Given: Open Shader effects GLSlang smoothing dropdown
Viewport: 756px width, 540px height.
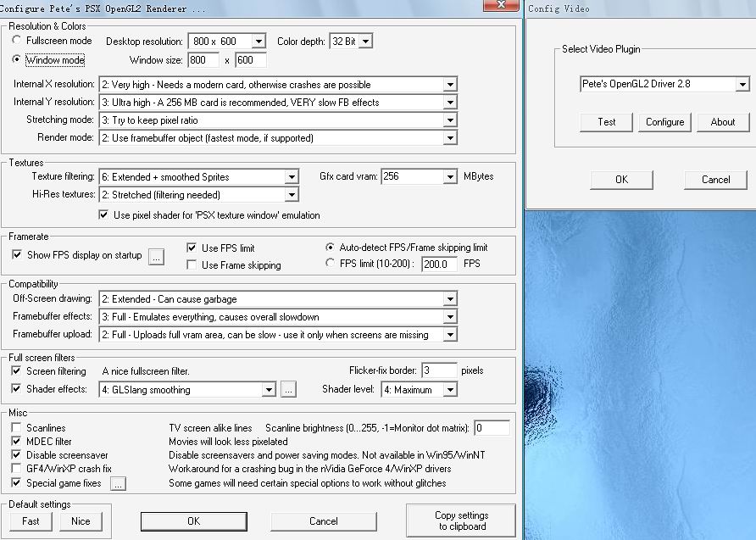Looking at the screenshot, I should [x=269, y=390].
